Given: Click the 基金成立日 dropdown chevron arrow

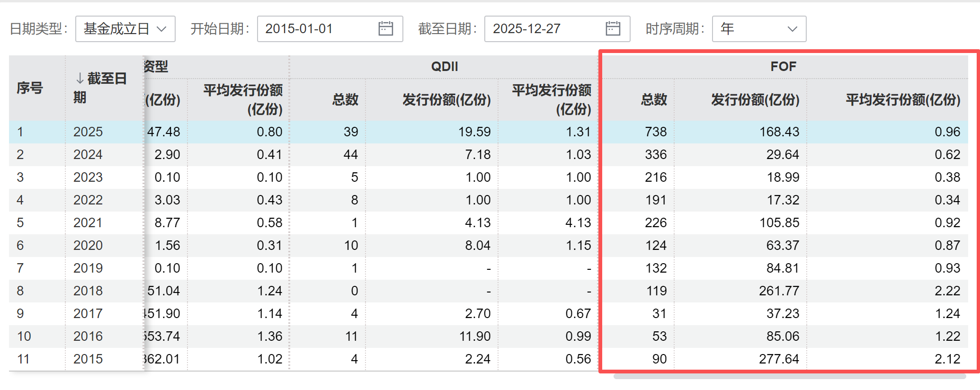Looking at the screenshot, I should pyautogui.click(x=161, y=29).
